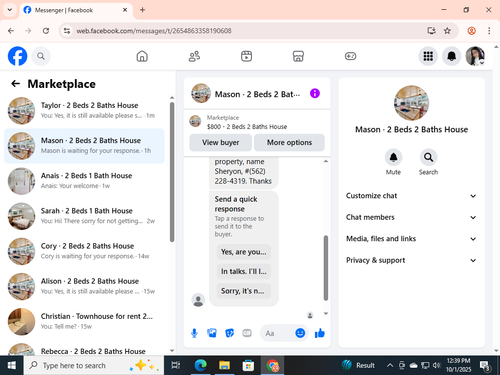Open Microsoft Store from taskbar
This screenshot has width=500, height=375.
pos(248,365)
